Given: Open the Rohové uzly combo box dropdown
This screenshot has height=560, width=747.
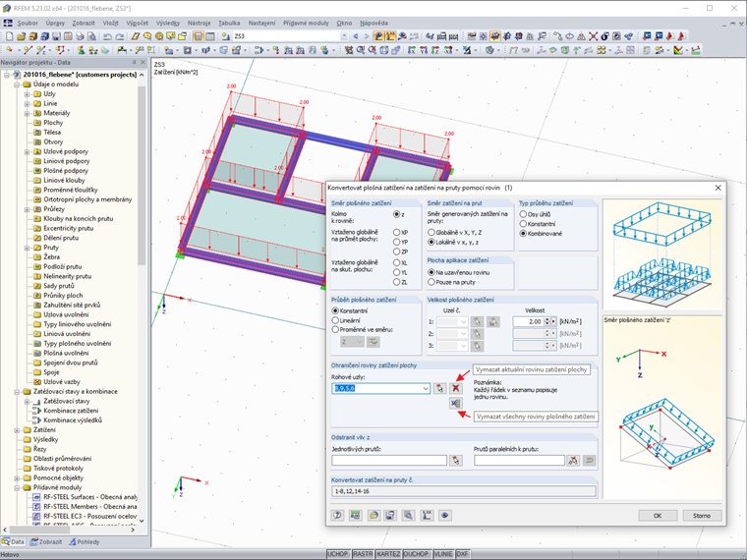Looking at the screenshot, I should point(426,389).
